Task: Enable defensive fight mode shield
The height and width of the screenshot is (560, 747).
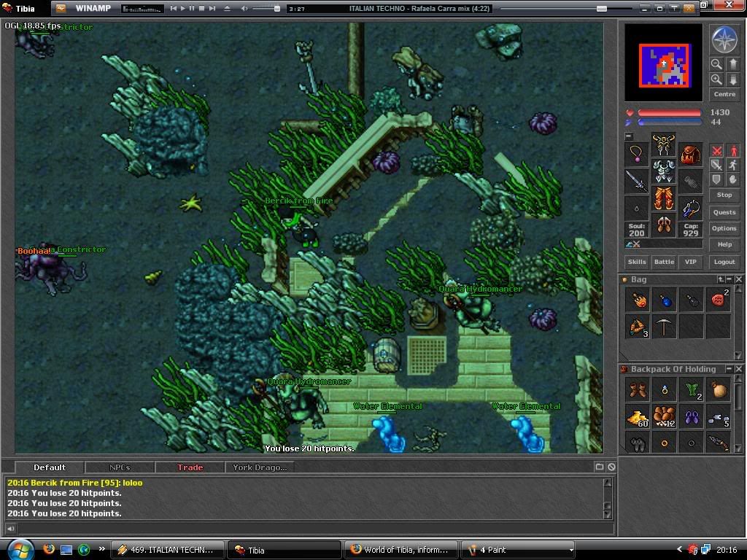Action: (716, 179)
